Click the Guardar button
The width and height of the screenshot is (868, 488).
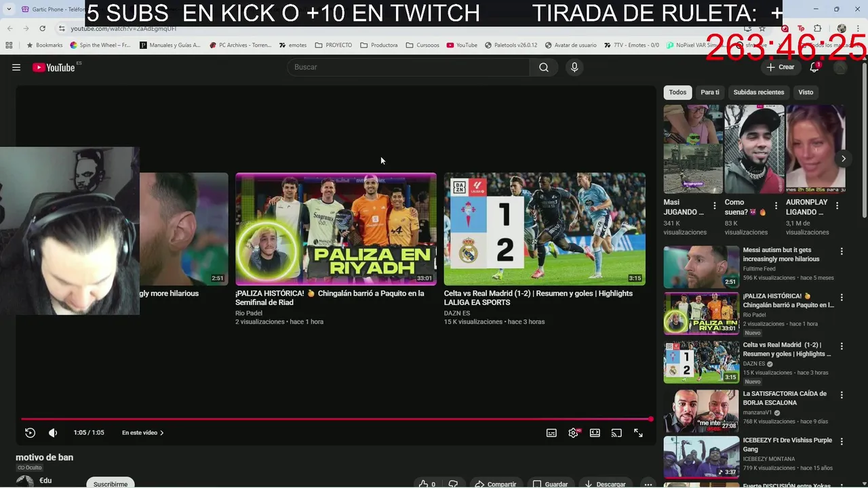(550, 484)
